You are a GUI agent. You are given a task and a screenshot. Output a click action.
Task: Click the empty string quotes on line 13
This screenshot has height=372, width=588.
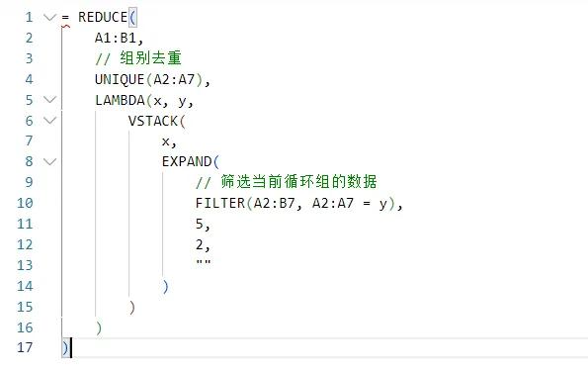point(204,262)
